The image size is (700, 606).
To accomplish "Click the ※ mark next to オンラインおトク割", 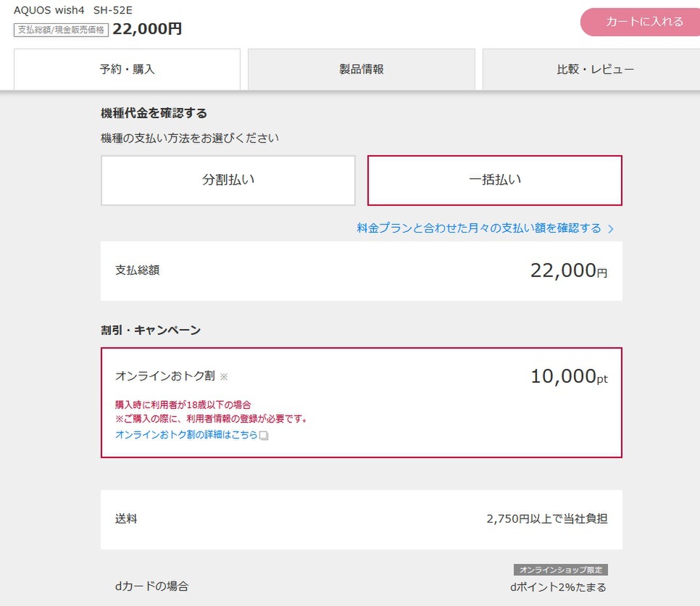I will (x=224, y=377).
